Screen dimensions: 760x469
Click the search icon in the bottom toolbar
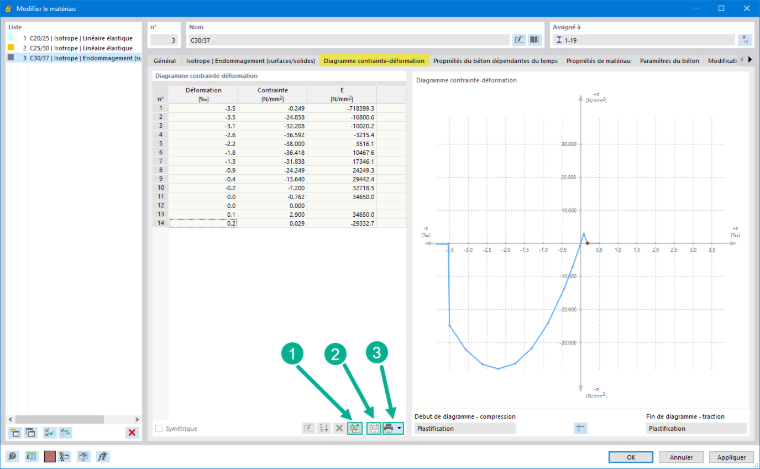[12, 456]
